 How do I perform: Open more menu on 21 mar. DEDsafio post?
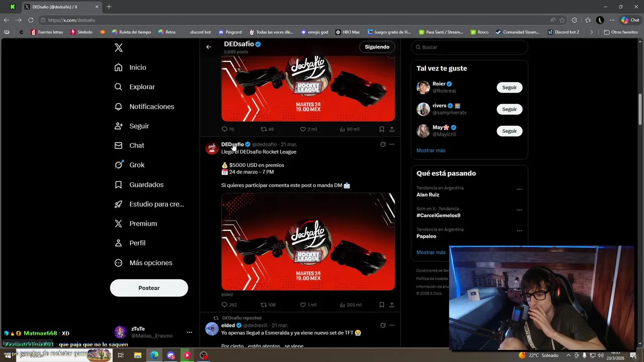click(x=392, y=144)
